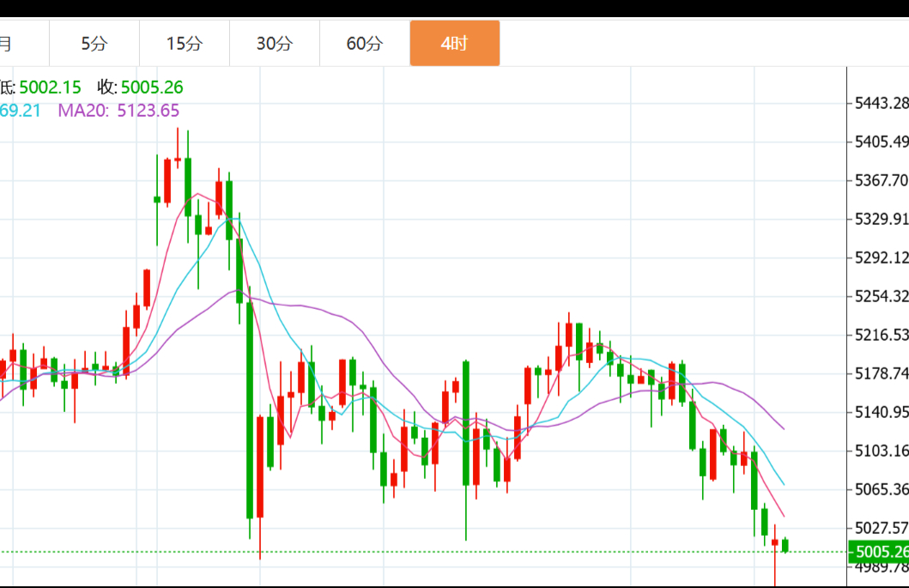
Task: Click the MA20: 5123.65 indicator label
Action: point(118,110)
